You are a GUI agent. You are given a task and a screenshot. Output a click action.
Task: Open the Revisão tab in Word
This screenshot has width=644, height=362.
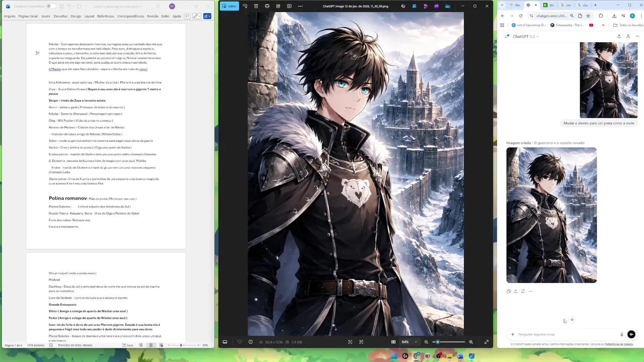(x=152, y=16)
